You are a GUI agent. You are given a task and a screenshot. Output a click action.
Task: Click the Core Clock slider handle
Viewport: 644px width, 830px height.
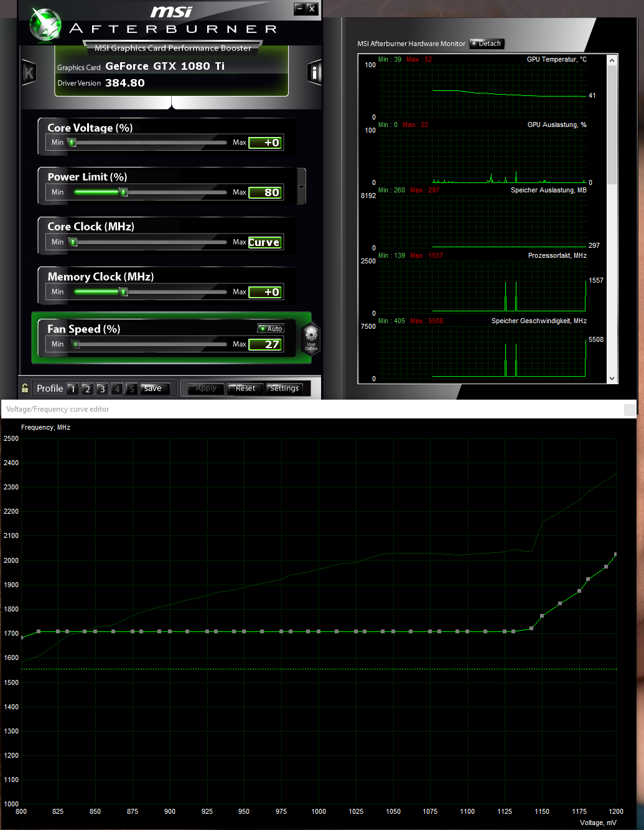click(73, 242)
